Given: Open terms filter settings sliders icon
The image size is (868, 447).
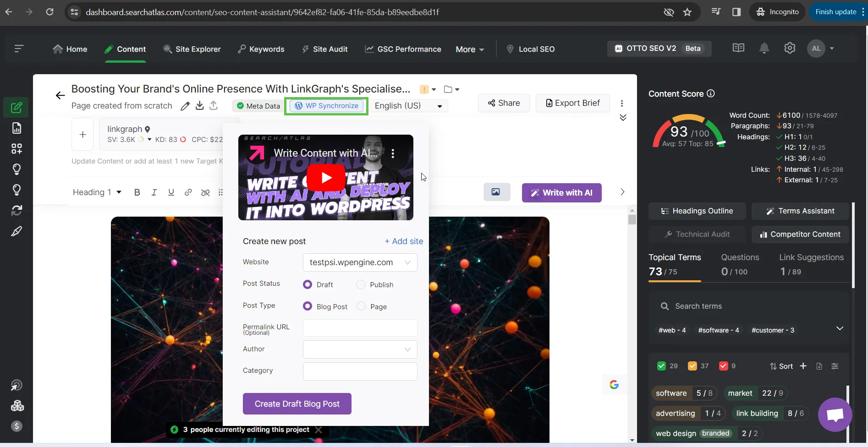Looking at the screenshot, I should pos(835,366).
